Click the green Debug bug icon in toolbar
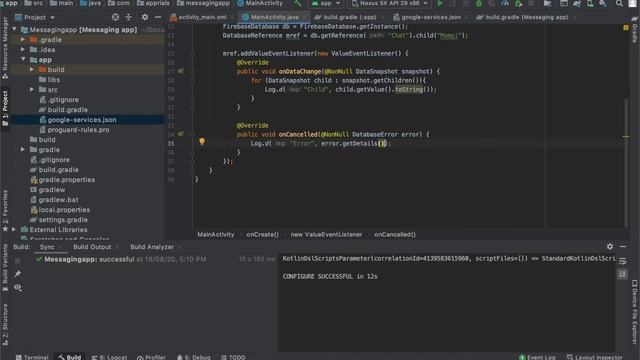The height and width of the screenshot is (360, 640). coord(479,4)
